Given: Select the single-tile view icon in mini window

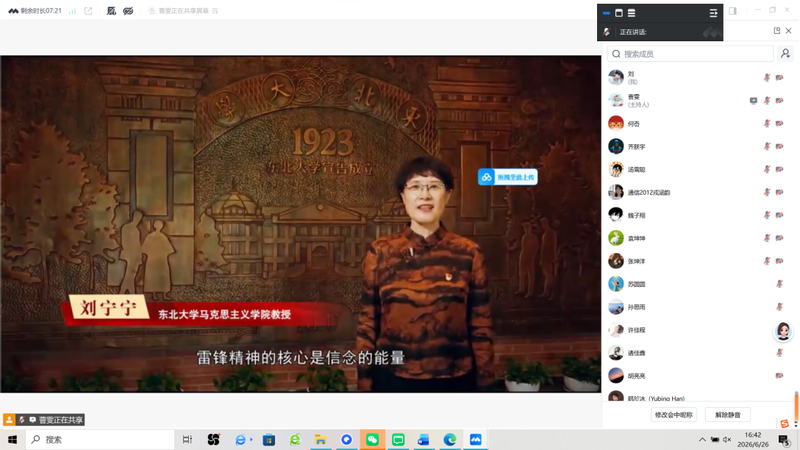Looking at the screenshot, I should click(x=619, y=13).
